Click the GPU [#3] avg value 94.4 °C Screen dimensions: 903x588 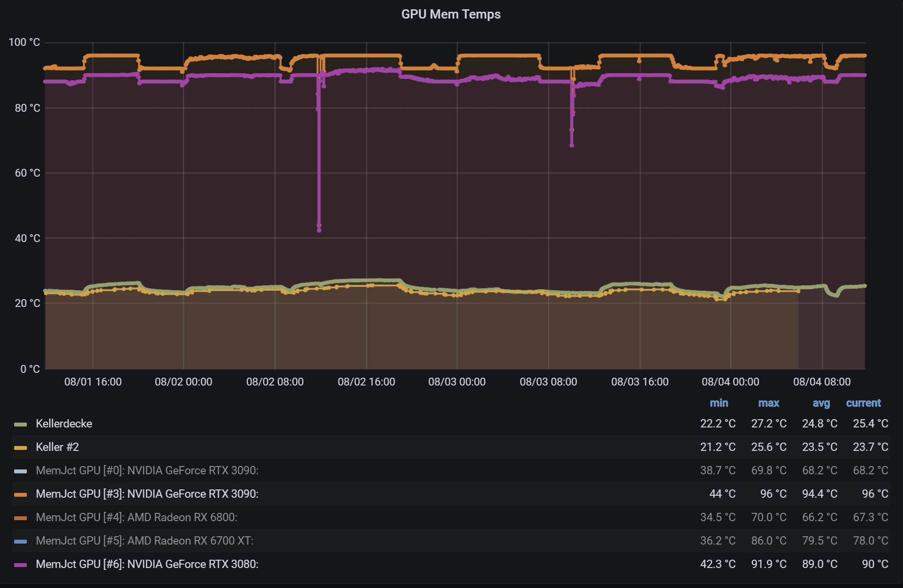(x=820, y=494)
